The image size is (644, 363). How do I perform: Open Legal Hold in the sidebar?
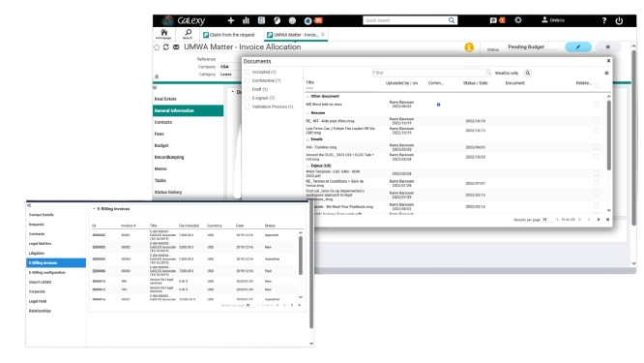[38, 301]
